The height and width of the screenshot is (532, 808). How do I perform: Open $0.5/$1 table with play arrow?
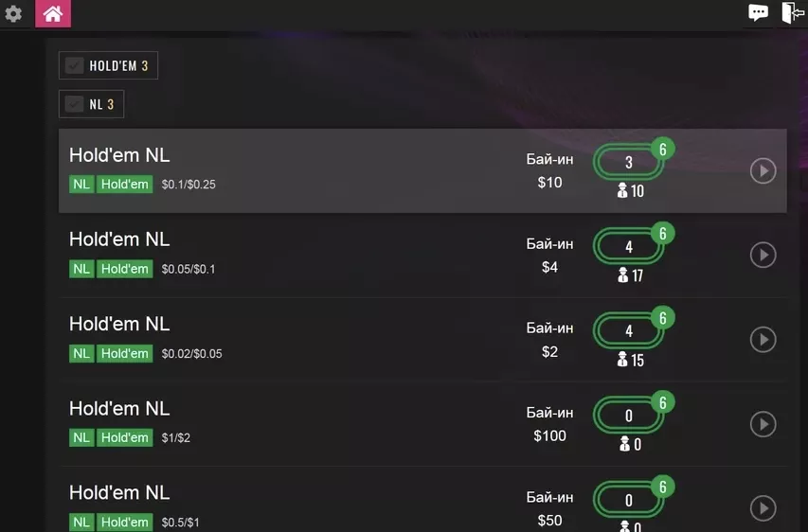(763, 508)
